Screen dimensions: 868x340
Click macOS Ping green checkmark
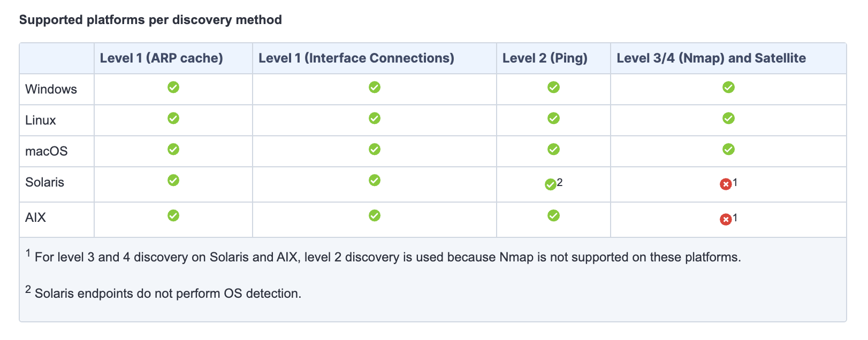553,149
